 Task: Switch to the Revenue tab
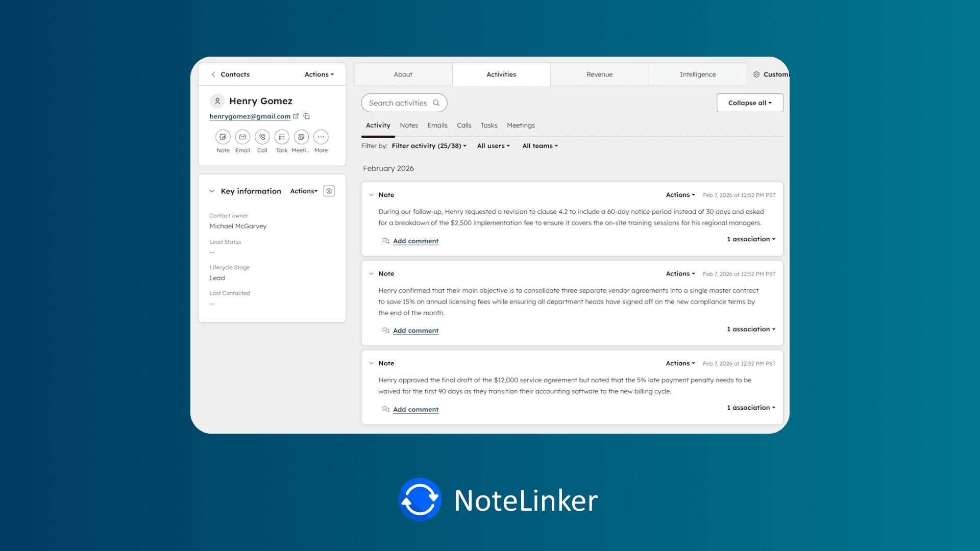point(599,74)
